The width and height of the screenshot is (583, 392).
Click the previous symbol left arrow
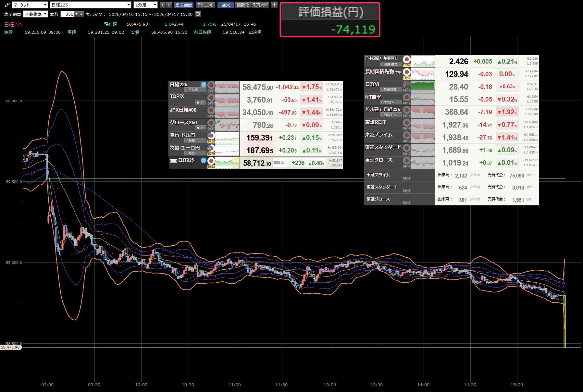pos(163,5)
